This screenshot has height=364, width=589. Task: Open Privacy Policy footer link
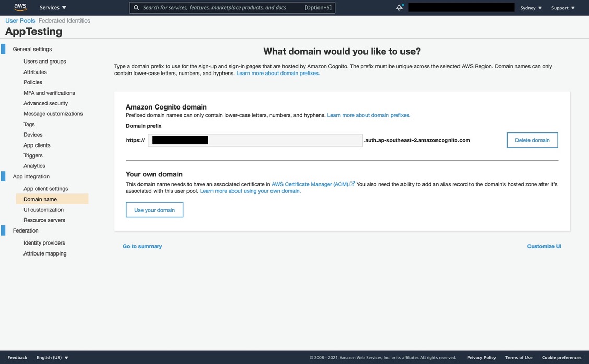point(481,357)
